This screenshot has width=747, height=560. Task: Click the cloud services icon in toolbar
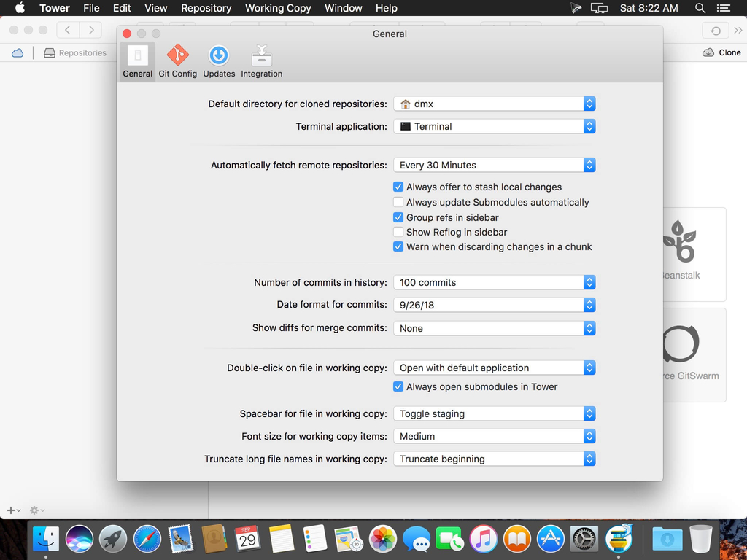(18, 52)
